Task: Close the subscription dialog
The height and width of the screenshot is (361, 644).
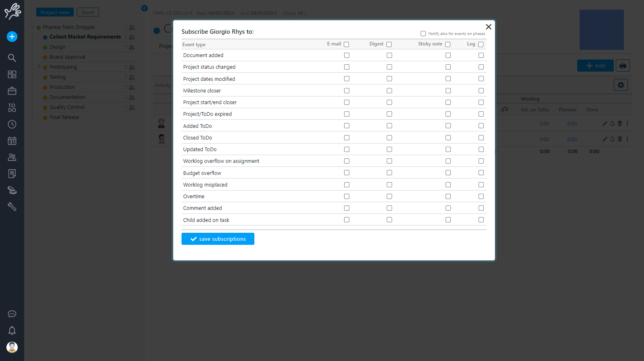Action: coord(488,27)
